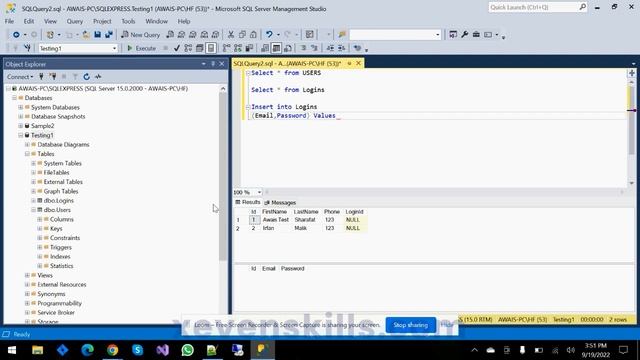Open the 100 % zoom dropdown
The height and width of the screenshot is (360, 640).
coord(259,192)
